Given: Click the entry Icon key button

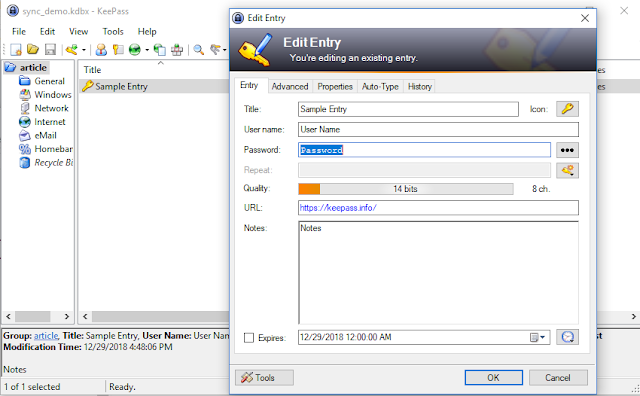Looking at the screenshot, I should click(x=567, y=109).
